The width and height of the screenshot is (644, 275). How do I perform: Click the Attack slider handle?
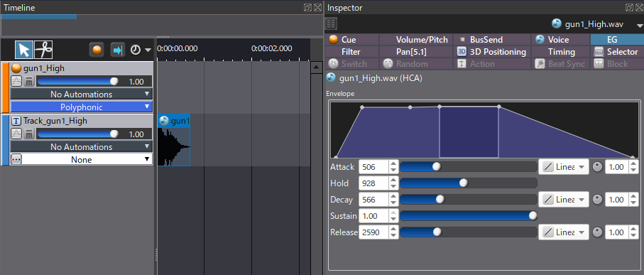pyautogui.click(x=437, y=166)
